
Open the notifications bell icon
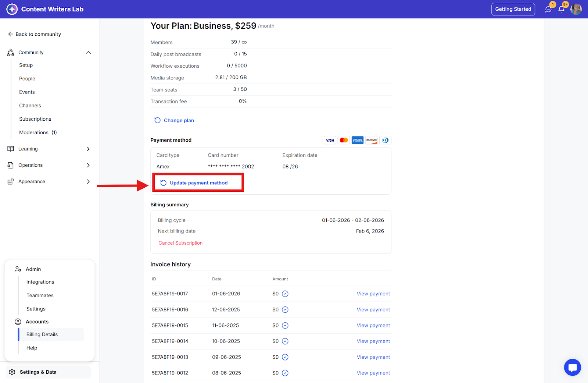point(561,10)
